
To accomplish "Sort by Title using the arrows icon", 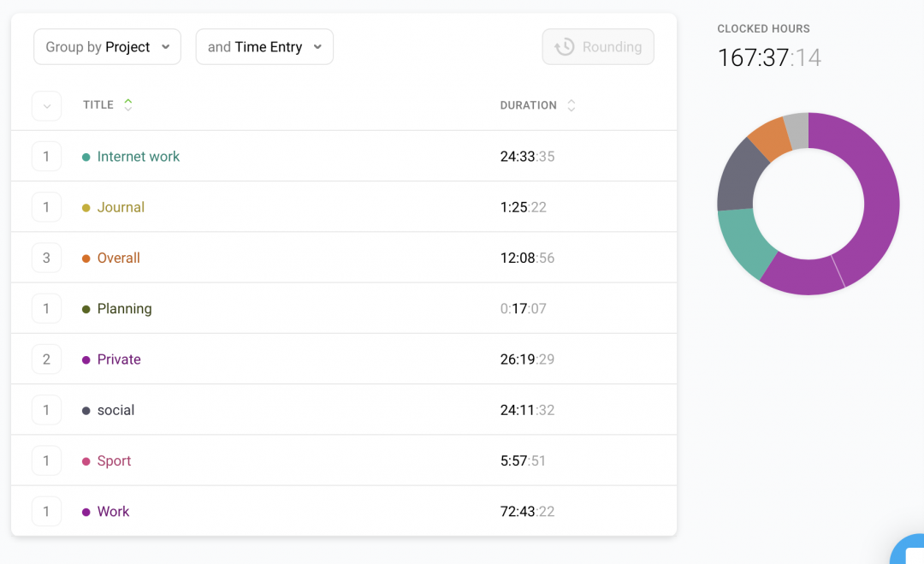I will (128, 105).
